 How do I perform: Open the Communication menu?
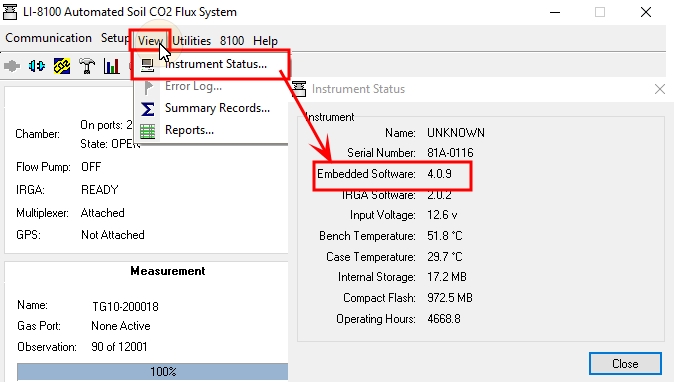click(48, 38)
